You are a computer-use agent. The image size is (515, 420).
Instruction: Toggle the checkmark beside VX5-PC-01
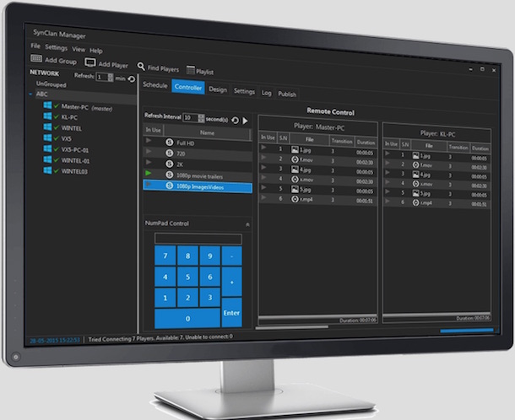coord(57,149)
